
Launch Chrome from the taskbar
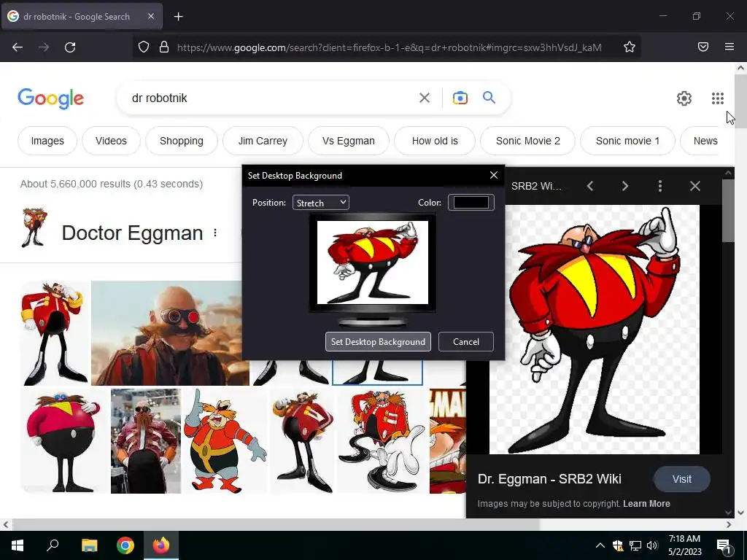(125, 545)
